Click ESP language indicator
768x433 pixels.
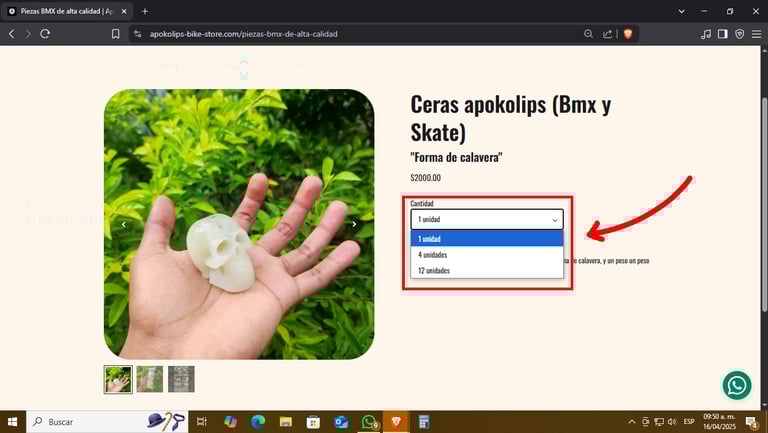coord(689,422)
